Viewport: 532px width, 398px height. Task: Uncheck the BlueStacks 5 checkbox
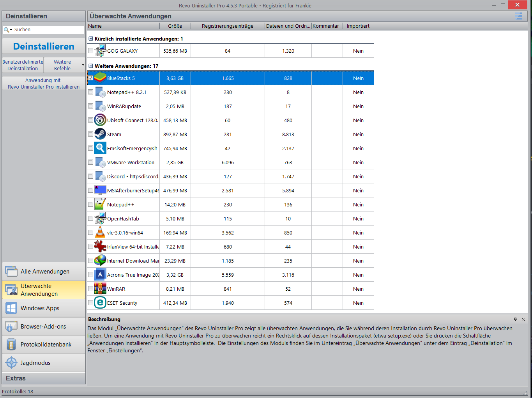coord(90,78)
